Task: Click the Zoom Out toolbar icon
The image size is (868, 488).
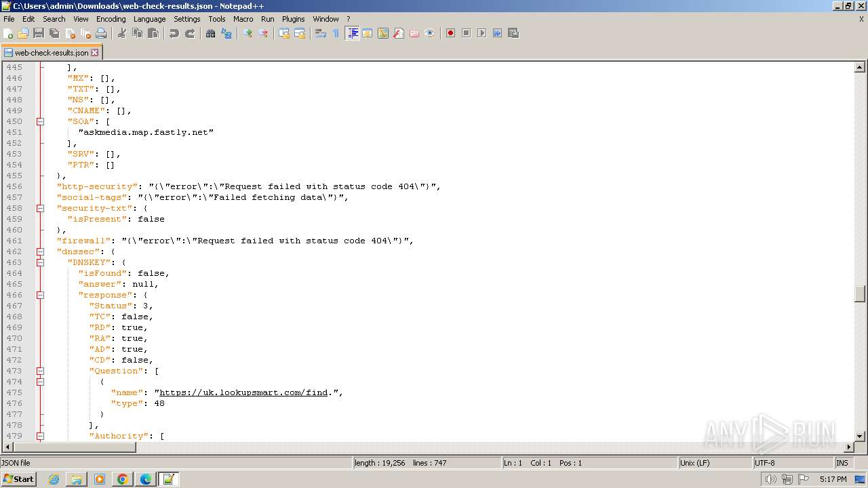Action: pyautogui.click(x=263, y=33)
